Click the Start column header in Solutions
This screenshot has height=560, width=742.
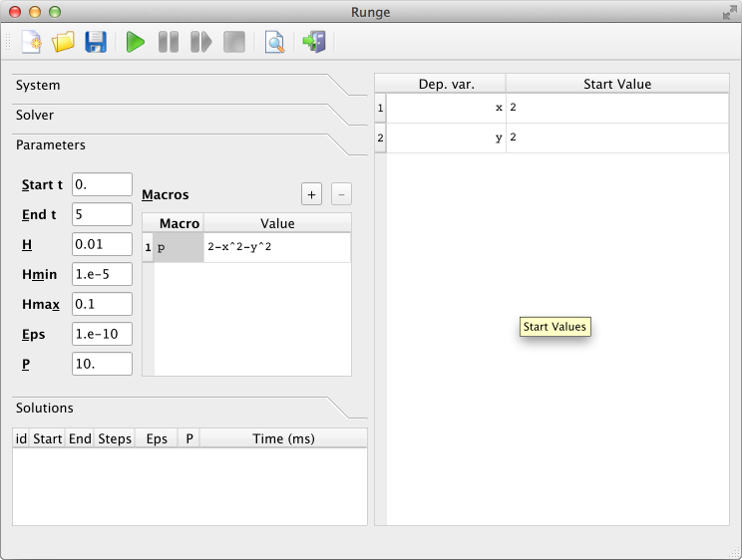(47, 438)
